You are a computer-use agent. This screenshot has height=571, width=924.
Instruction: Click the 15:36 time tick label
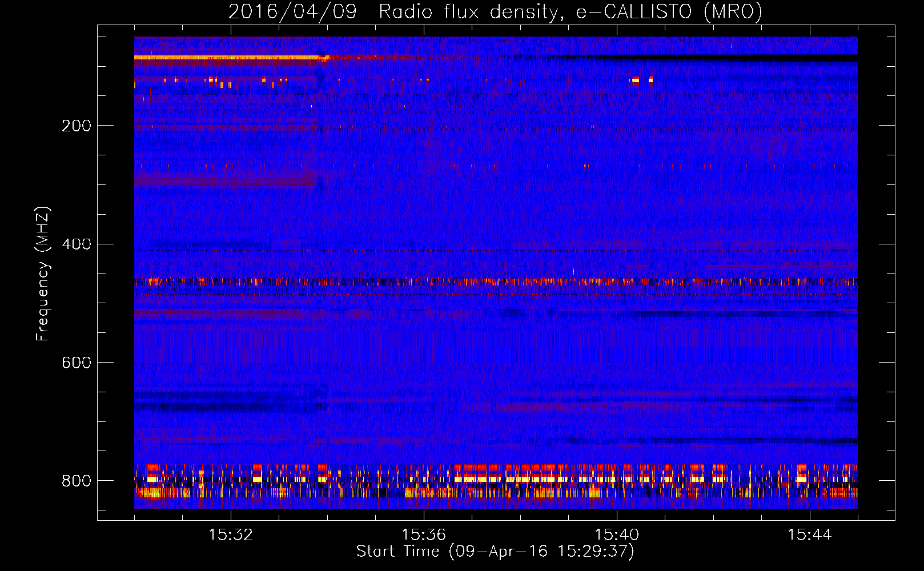pos(424,535)
